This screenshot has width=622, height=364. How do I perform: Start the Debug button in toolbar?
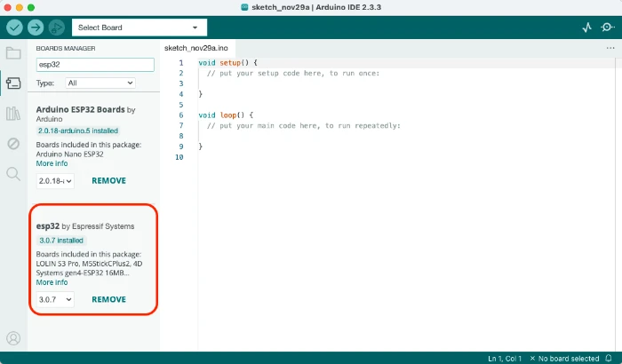[56, 28]
